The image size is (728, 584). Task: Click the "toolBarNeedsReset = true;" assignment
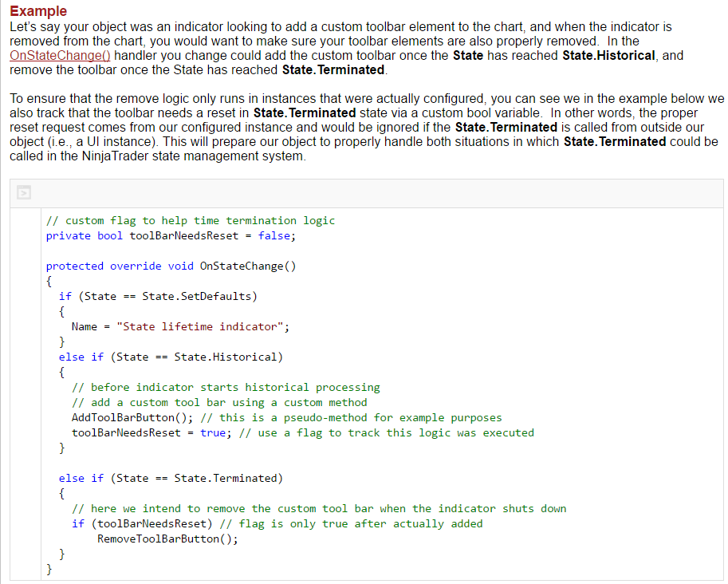[x=152, y=433]
